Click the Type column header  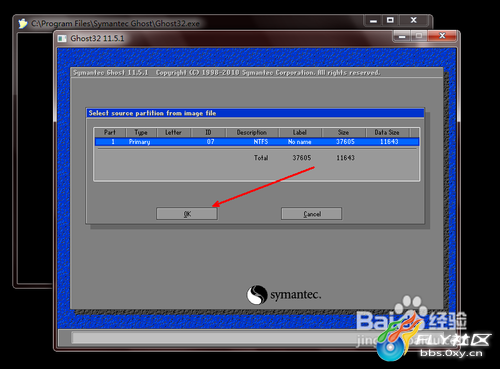[x=141, y=132]
